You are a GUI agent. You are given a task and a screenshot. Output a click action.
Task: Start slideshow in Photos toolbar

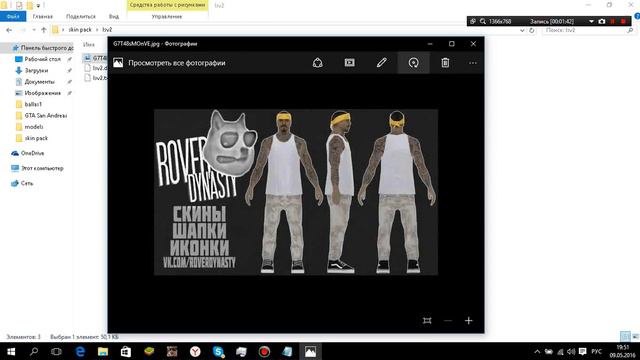point(349,63)
